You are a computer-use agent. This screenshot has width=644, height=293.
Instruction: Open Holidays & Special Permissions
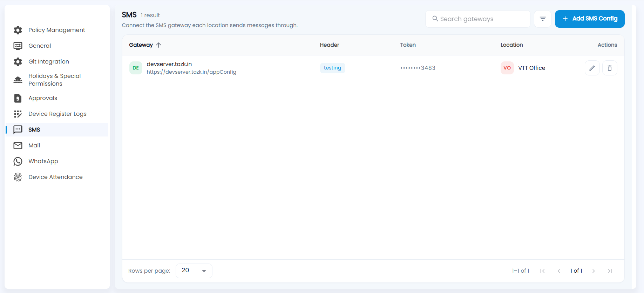click(57, 80)
